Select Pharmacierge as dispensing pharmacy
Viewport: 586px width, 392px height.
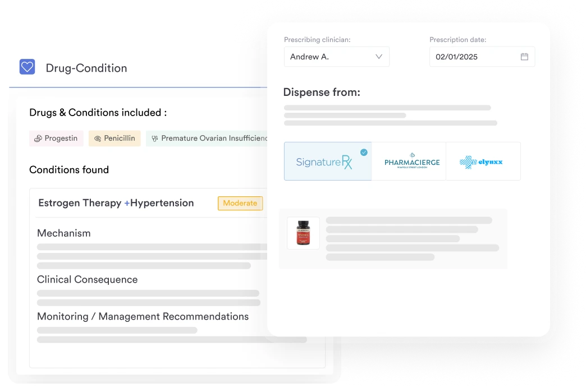[409, 162]
